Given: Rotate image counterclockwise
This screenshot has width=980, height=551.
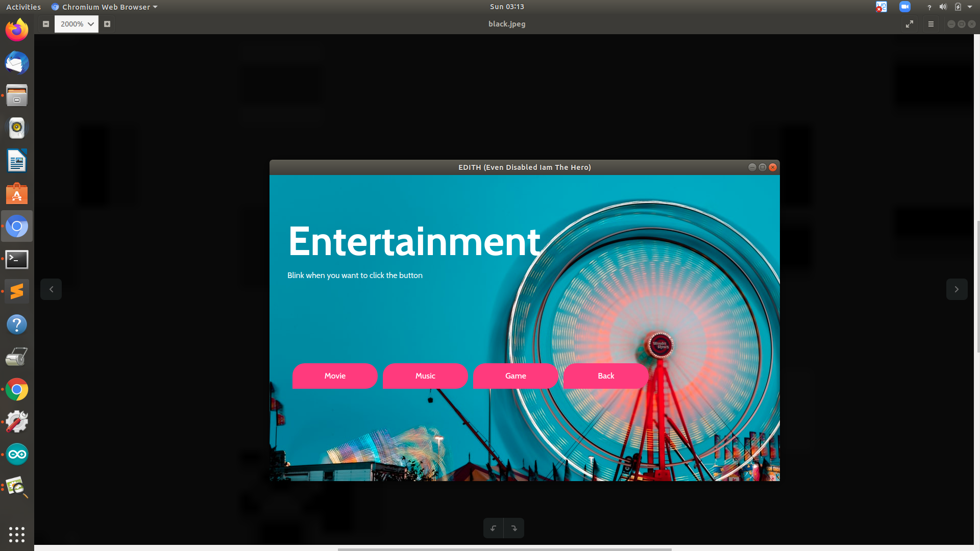Looking at the screenshot, I should [493, 528].
